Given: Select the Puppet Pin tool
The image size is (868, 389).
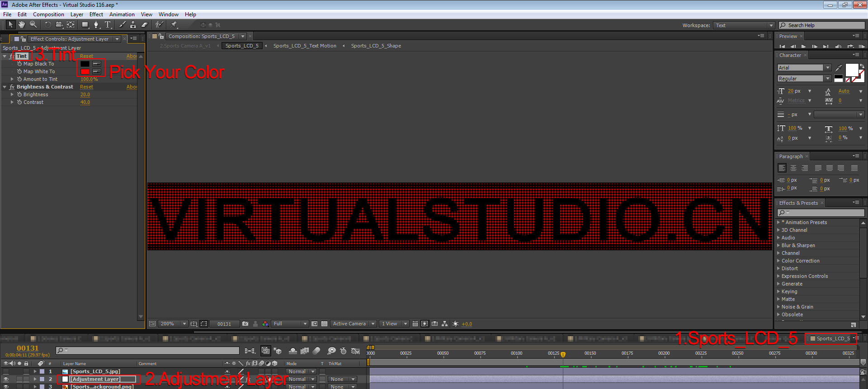Looking at the screenshot, I should point(174,24).
